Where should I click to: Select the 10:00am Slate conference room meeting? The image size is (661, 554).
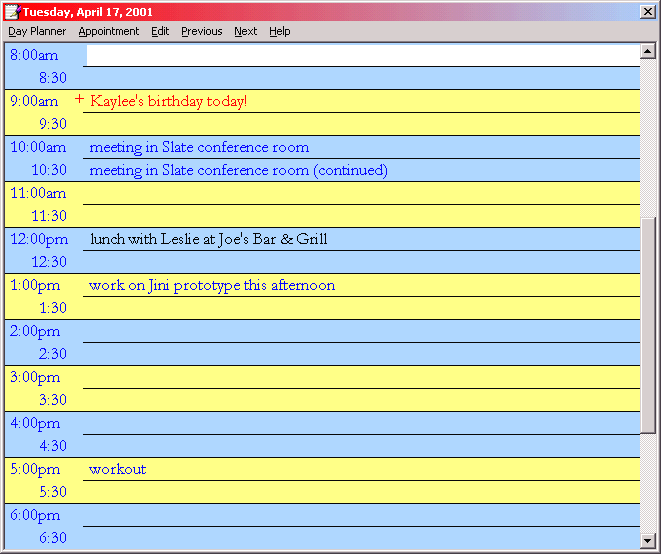point(199,147)
